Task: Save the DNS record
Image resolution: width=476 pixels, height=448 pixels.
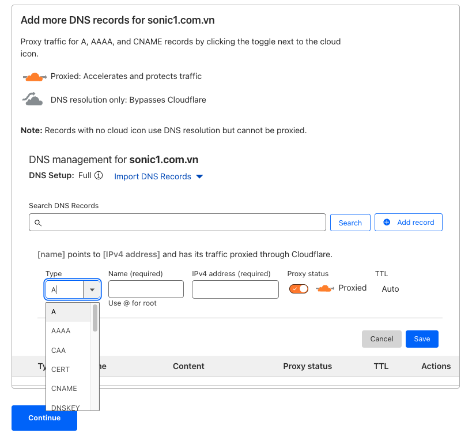Action: tap(422, 339)
